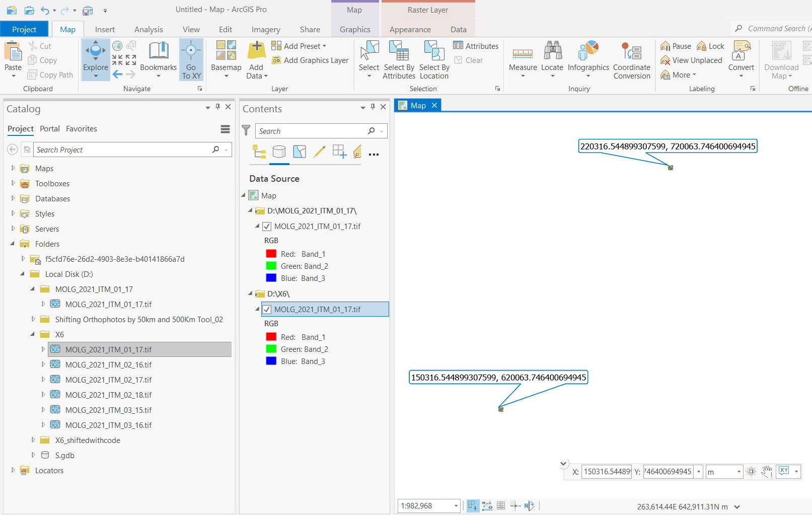Enable Pause in the Labeling group

pos(676,45)
